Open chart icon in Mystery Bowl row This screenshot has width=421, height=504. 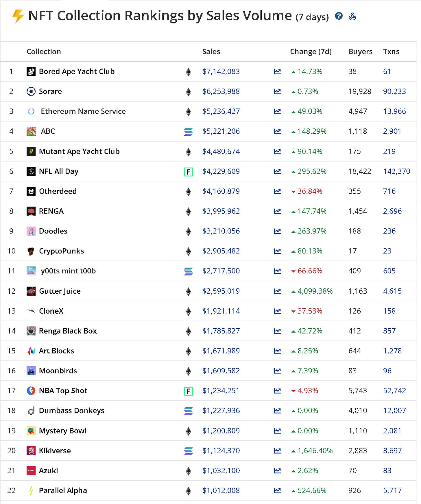pos(277,431)
